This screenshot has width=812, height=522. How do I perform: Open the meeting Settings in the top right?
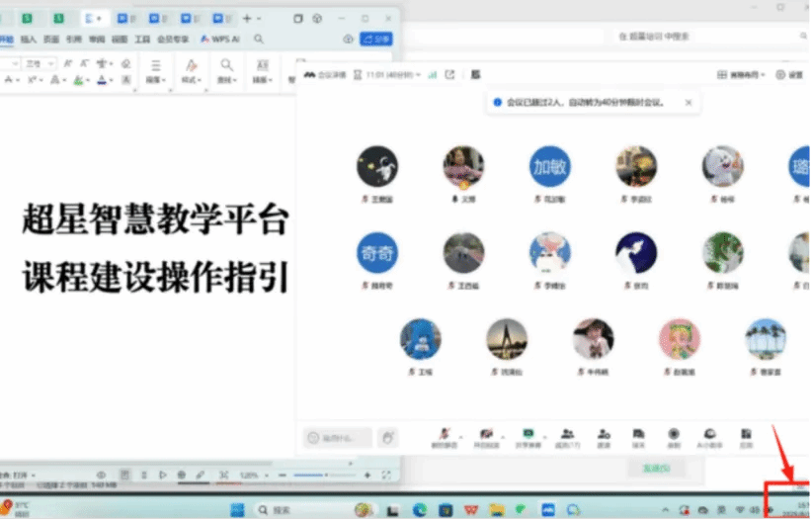click(788, 74)
